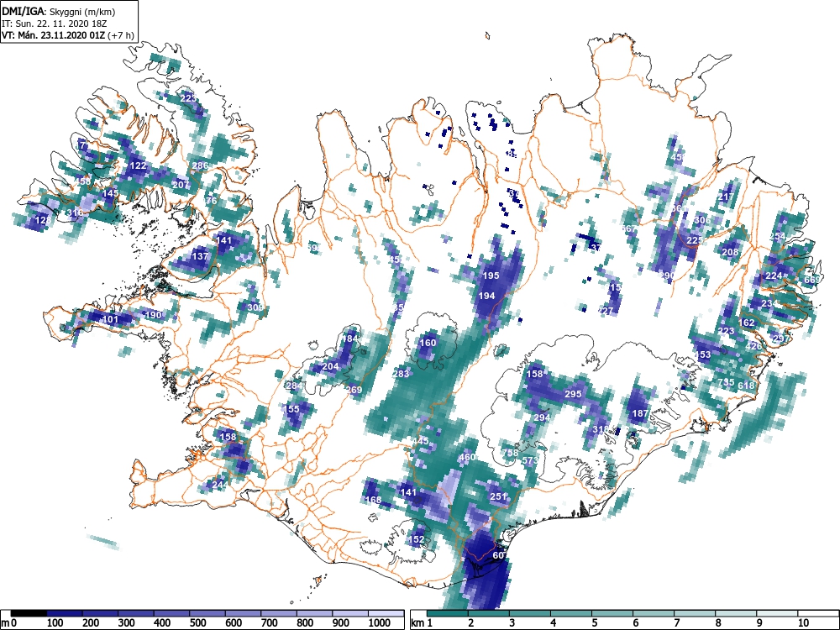Click the visibility value 194 on the map
The width and height of the screenshot is (840, 630).
click(487, 296)
